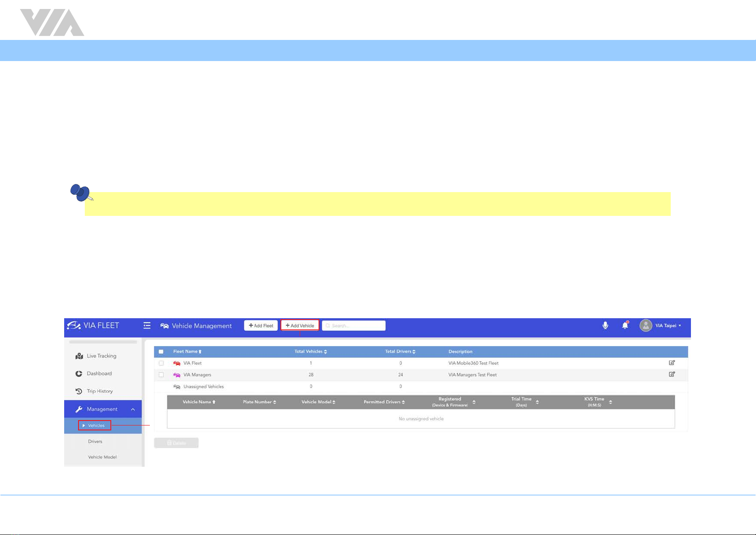Viewport: 756px width, 535px height.
Task: Sort by Total Drivers arrows
Action: 414,351
